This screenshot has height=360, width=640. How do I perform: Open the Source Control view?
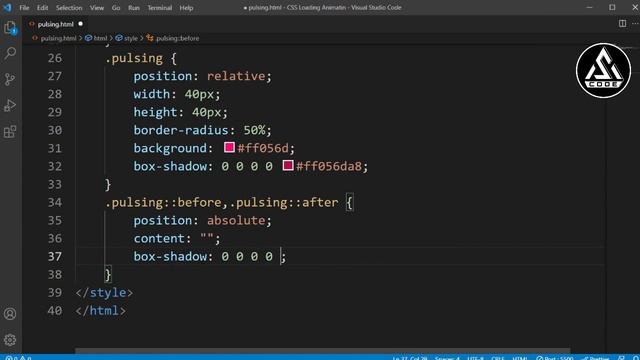click(10, 79)
